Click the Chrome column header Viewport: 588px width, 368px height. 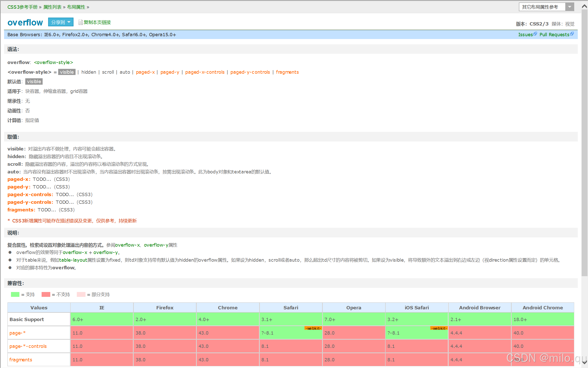pyautogui.click(x=228, y=308)
